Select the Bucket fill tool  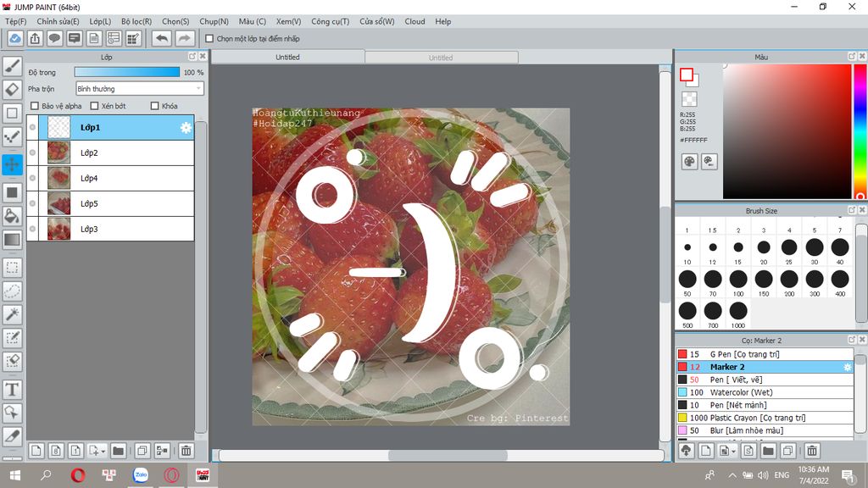click(12, 216)
